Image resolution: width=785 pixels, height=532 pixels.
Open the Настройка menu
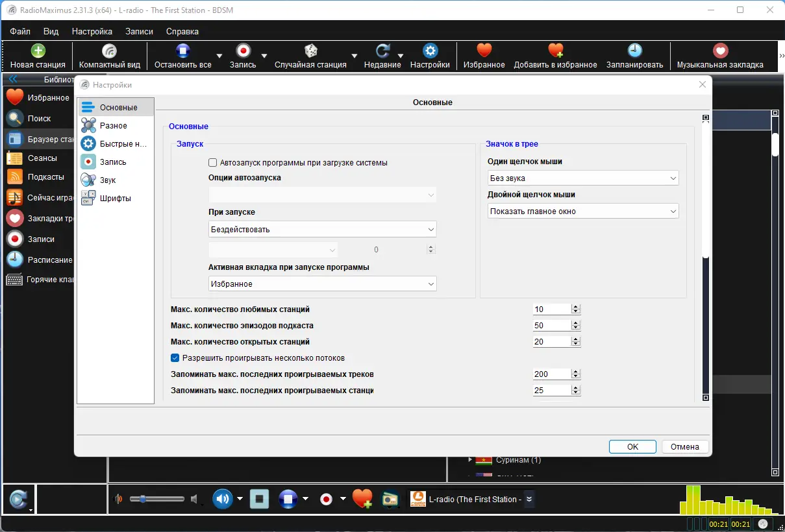(92, 31)
